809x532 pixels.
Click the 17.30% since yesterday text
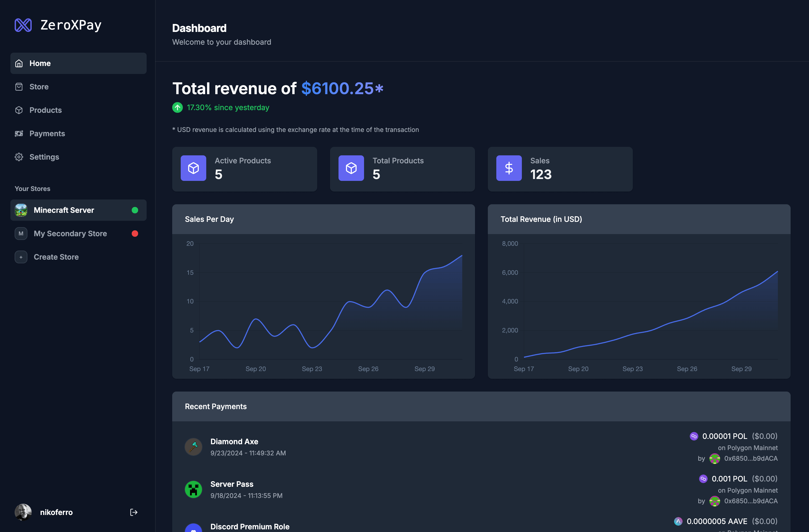click(228, 107)
